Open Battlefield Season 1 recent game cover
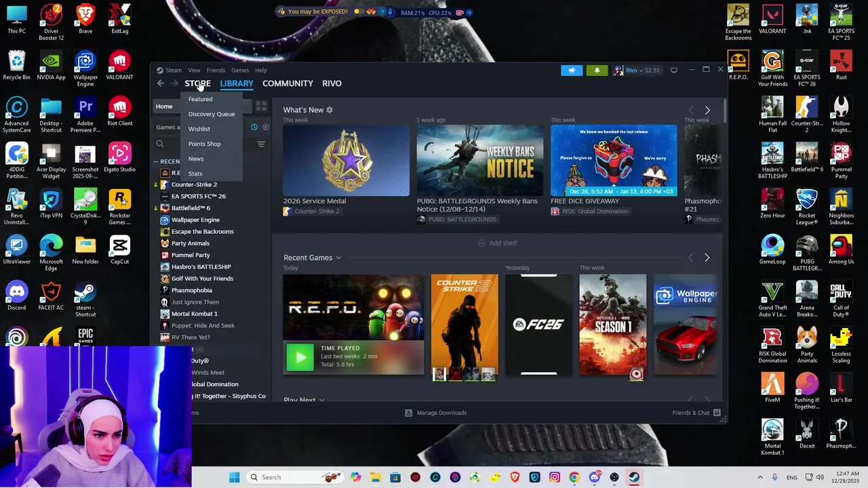 [612, 325]
